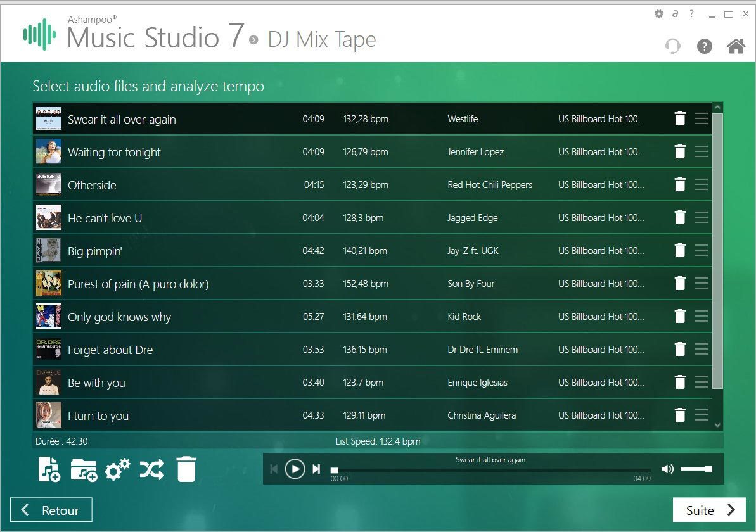Click the scrollbar down arrow
The height and width of the screenshot is (532, 756).
(717, 424)
